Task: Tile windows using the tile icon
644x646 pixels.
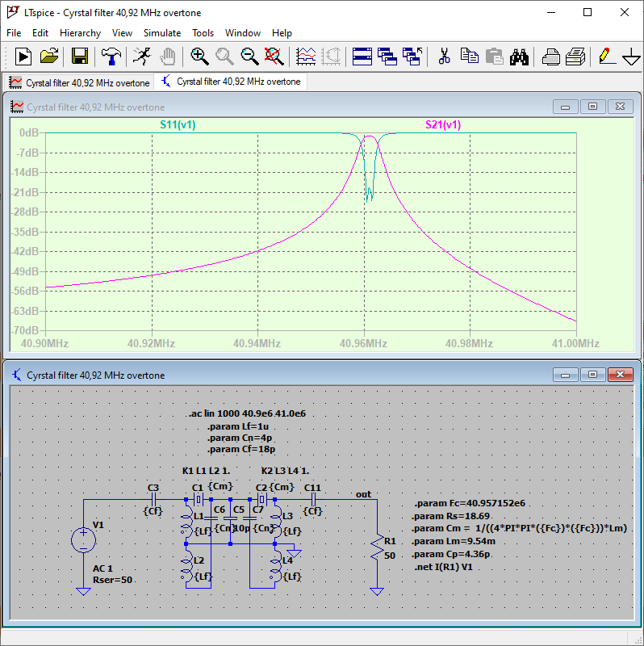Action: coord(362,56)
